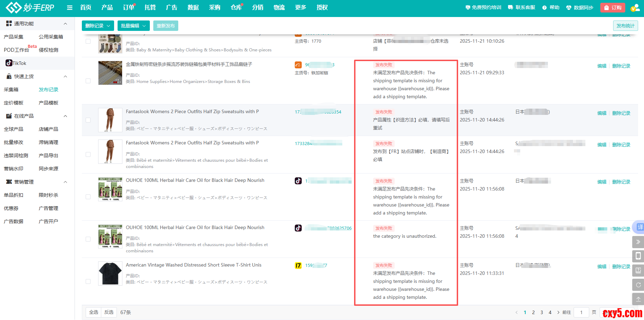Viewport: 644px width, 320px height.
Task: Open the 批量编辑 dropdown button
Action: [x=133, y=26]
